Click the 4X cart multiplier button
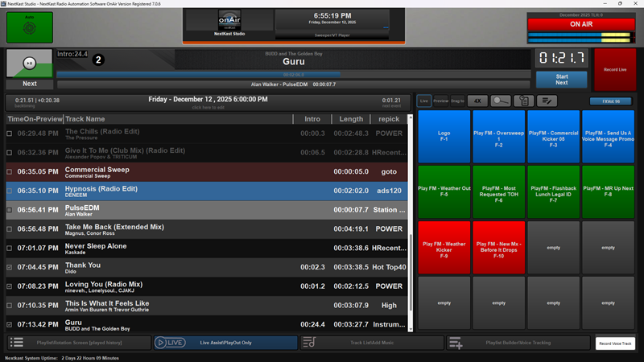This screenshot has height=362, width=644. 477,101
